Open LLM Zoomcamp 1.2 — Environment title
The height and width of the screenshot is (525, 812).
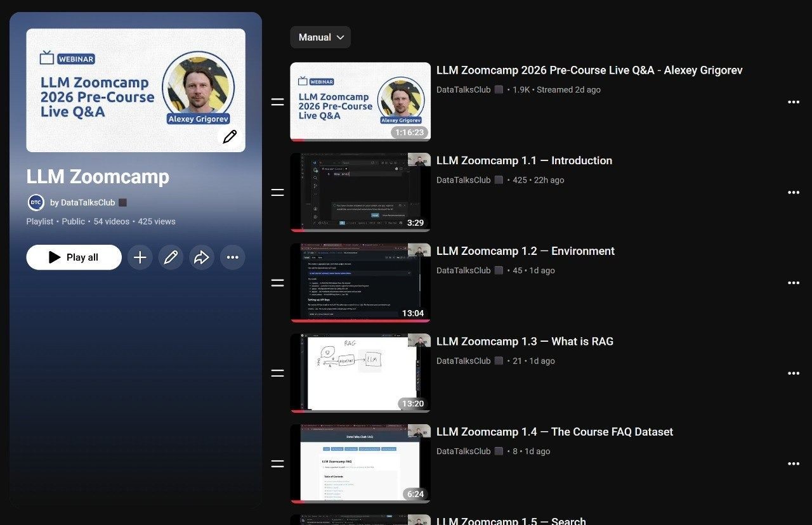point(525,251)
